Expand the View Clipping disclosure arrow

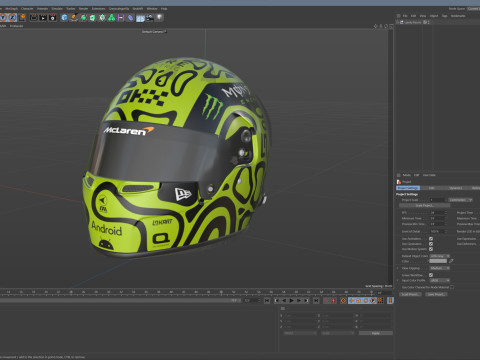pos(397,268)
